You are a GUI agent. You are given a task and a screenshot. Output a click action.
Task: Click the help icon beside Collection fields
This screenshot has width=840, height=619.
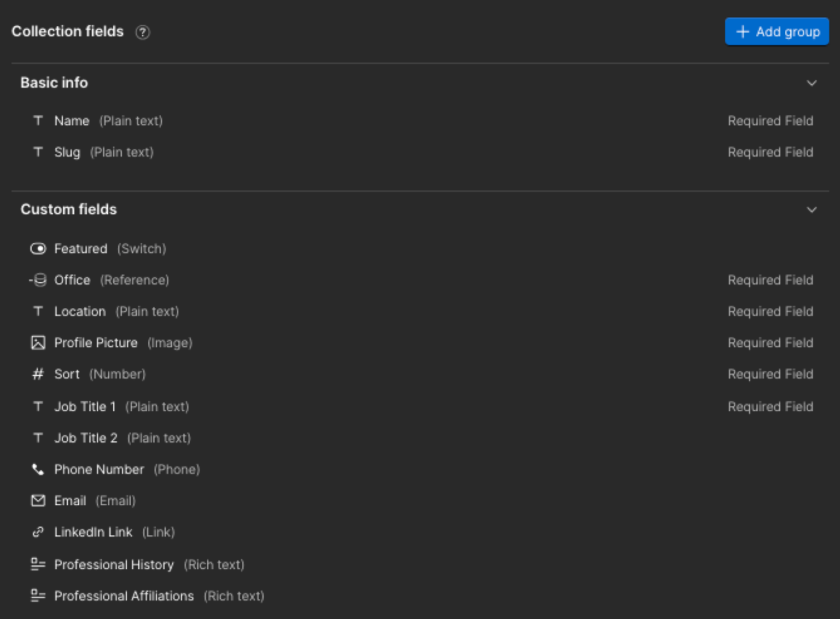click(143, 32)
